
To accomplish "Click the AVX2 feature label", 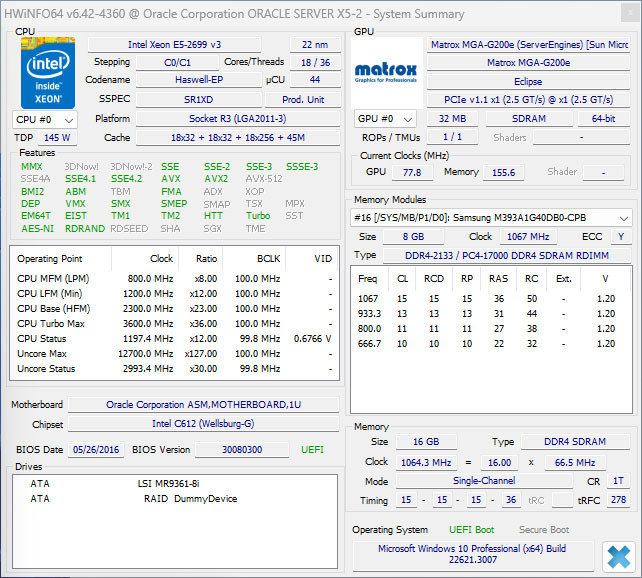I will click(x=216, y=179).
